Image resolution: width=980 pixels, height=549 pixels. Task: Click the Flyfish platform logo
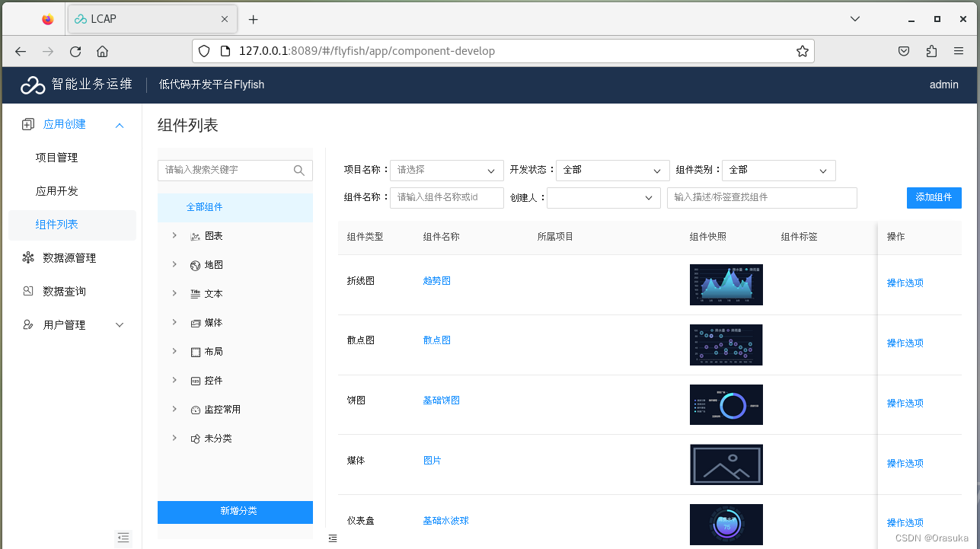coord(32,85)
